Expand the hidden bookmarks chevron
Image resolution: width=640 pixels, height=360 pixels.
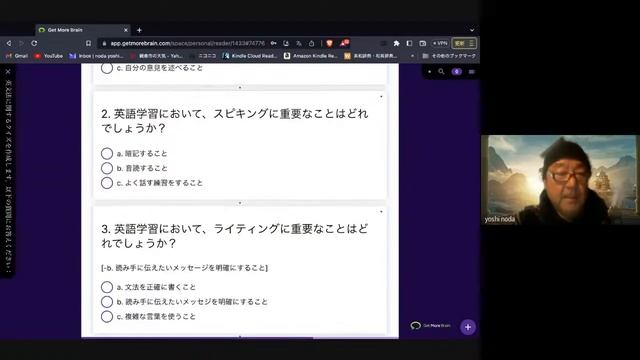coord(412,56)
